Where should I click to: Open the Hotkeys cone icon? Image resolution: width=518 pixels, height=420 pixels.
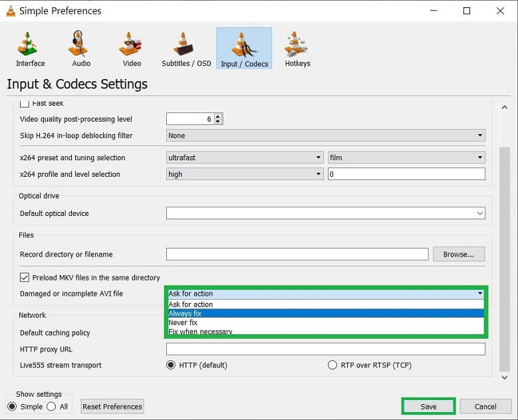click(x=295, y=44)
